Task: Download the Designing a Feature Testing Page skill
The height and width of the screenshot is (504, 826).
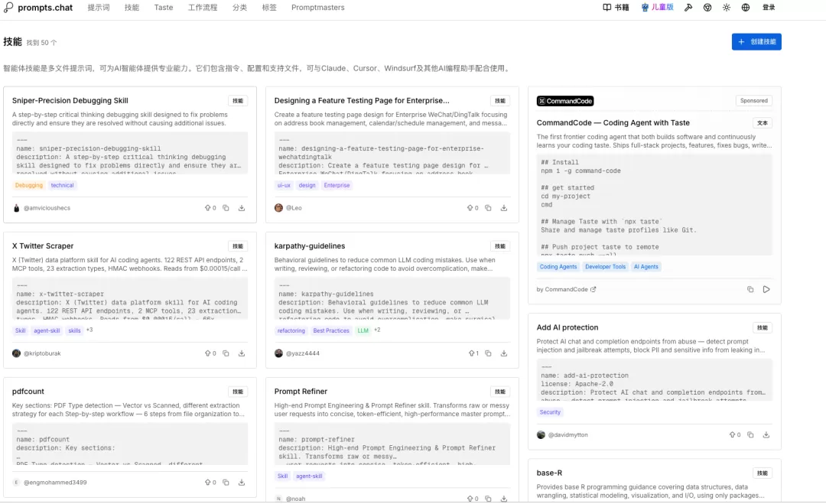Action: pyautogui.click(x=504, y=208)
